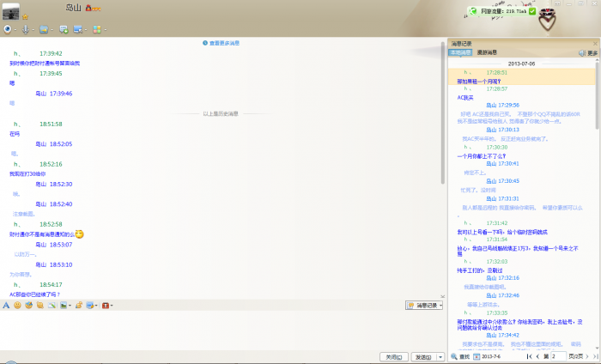Click the speaker icon next to 更多

coord(582,53)
